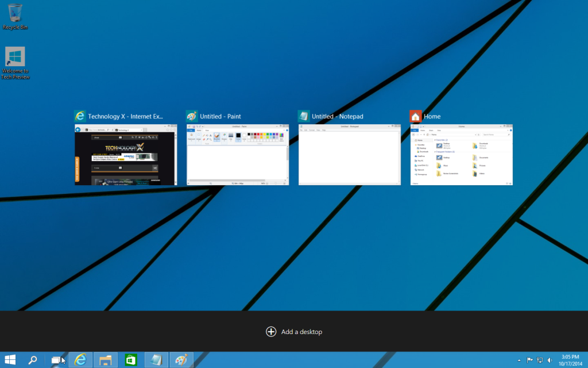The height and width of the screenshot is (368, 588).
Task: Click the Search magnifier on the taskbar
Action: pos(33,360)
